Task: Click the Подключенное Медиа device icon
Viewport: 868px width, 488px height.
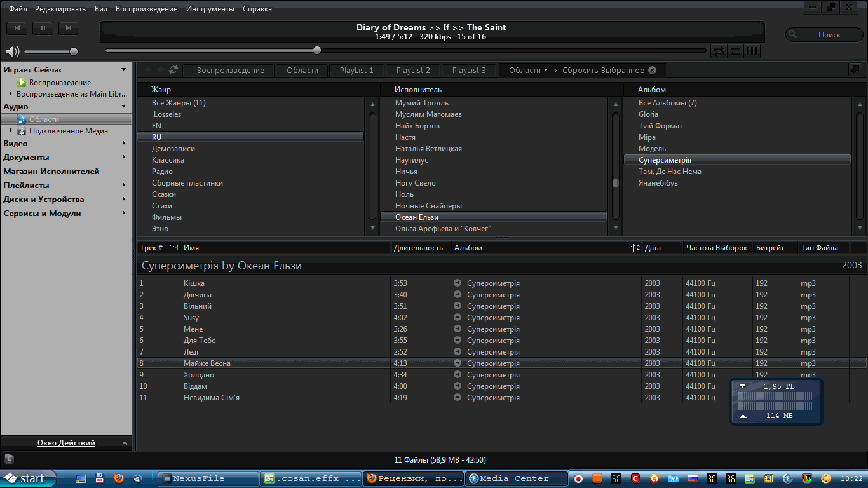Action: point(22,131)
